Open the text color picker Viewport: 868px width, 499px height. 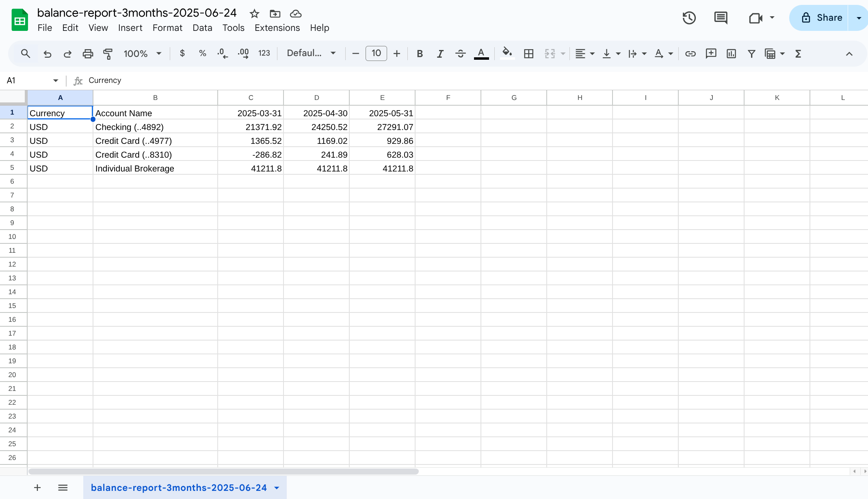coord(481,54)
